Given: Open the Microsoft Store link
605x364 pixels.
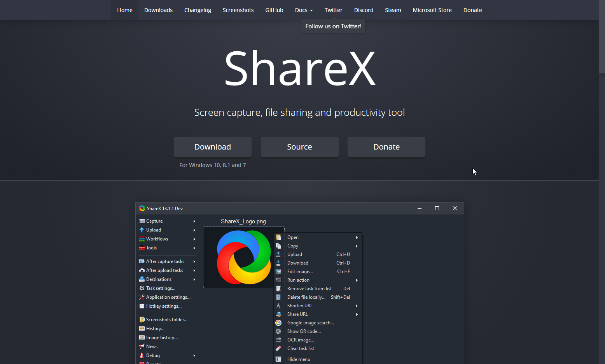Looking at the screenshot, I should 432,10.
